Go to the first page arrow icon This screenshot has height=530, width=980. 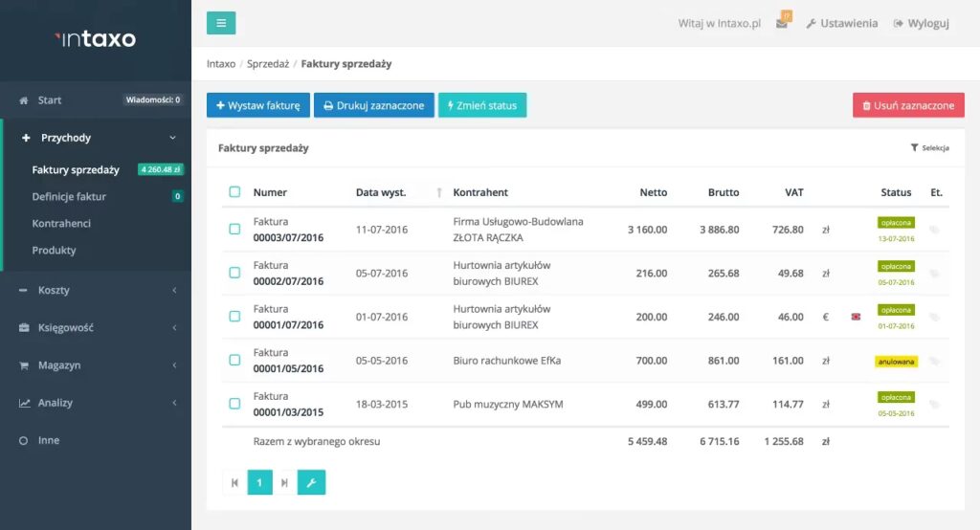coord(234,483)
